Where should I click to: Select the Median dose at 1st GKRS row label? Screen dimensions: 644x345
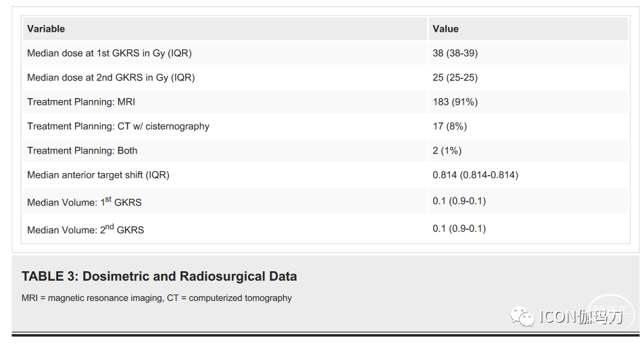click(x=114, y=53)
